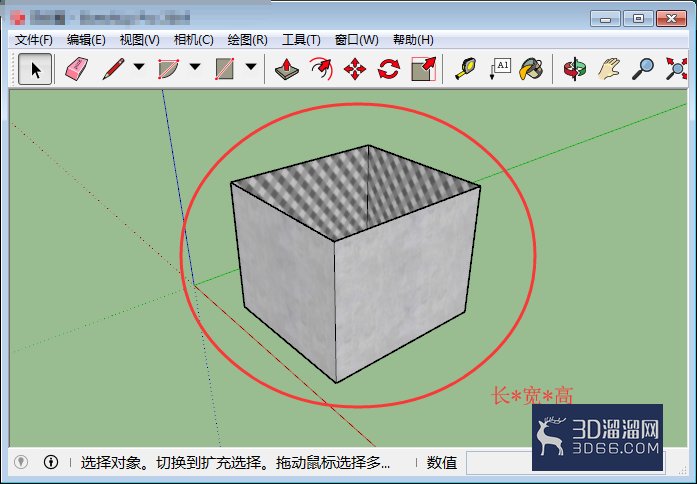Minimize the SketchUp window

605,19
